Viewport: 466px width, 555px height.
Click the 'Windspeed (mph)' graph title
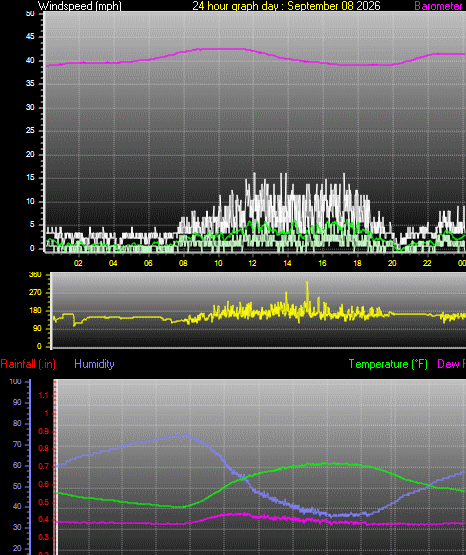pyautogui.click(x=80, y=6)
